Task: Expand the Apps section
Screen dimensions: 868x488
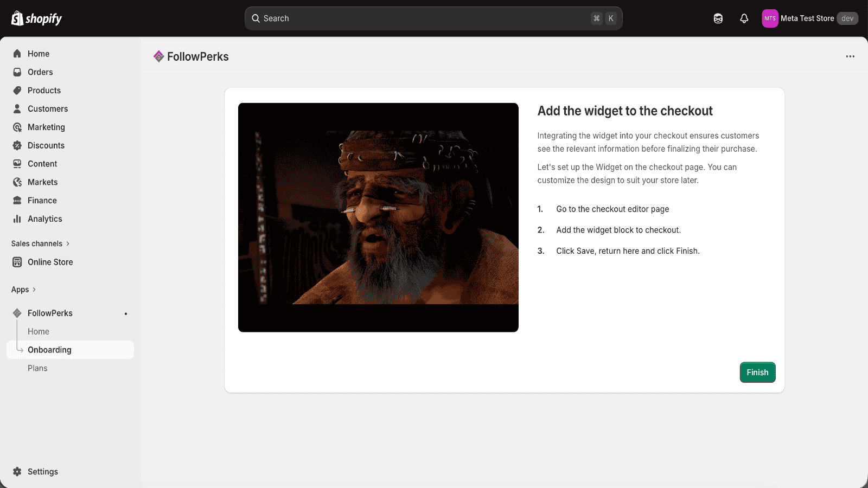Action: pyautogui.click(x=24, y=290)
